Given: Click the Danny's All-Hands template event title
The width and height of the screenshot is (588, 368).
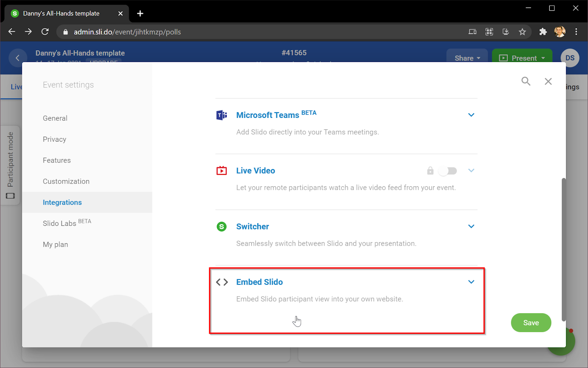Looking at the screenshot, I should click(80, 53).
